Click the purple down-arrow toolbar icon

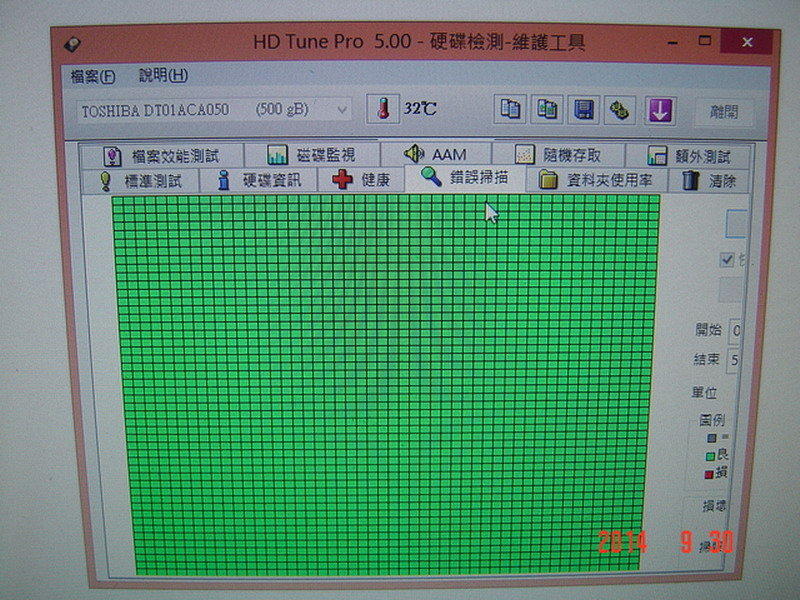click(x=660, y=110)
